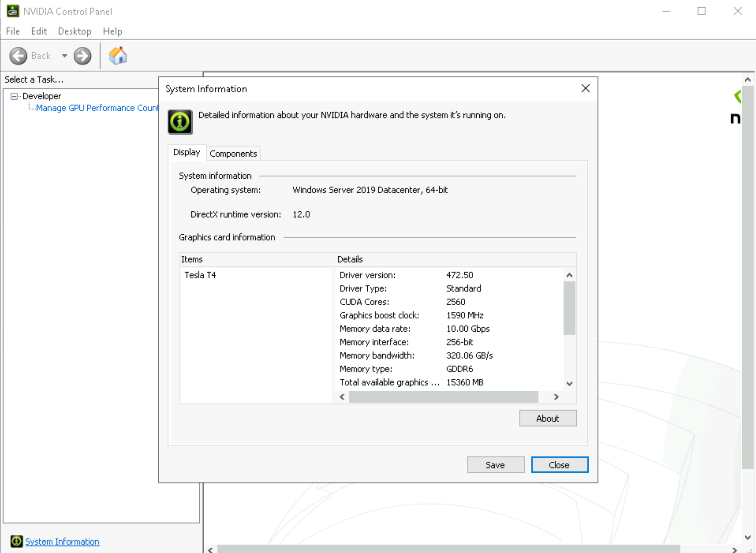Maximize the NVIDIA Control Panel window
Screen dimensions: 756x553
[702, 11]
